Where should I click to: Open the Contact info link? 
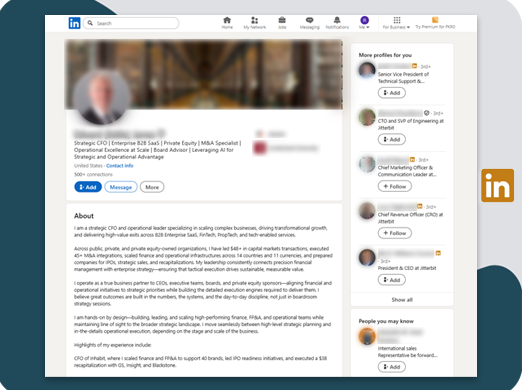click(x=120, y=166)
